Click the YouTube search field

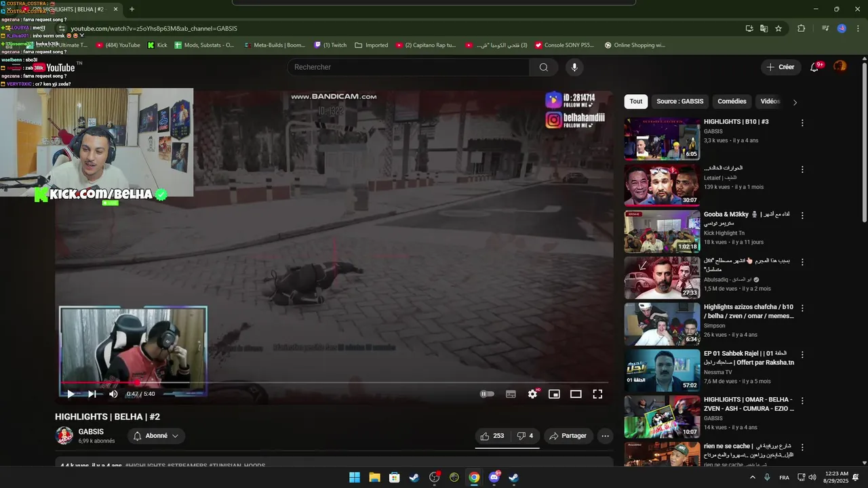click(408, 67)
